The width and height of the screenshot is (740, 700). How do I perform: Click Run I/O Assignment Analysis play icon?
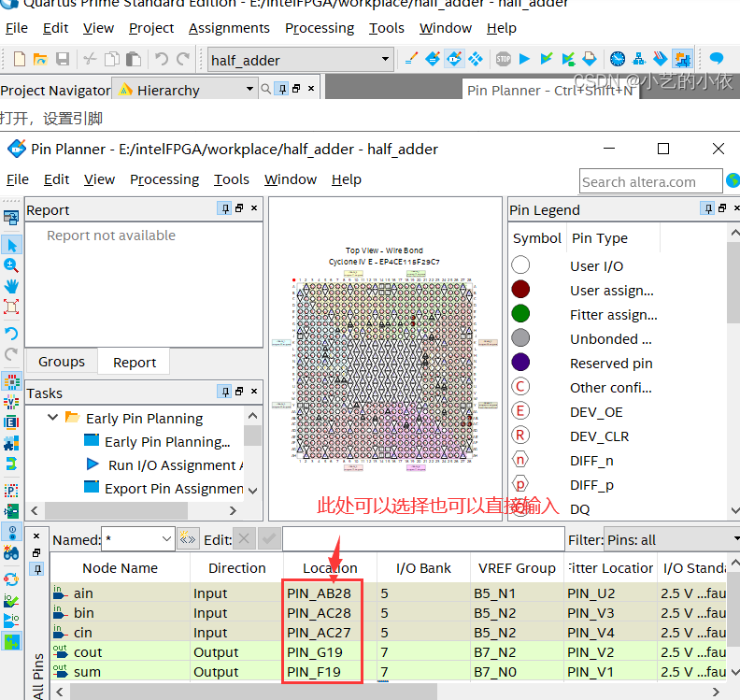pyautogui.click(x=92, y=464)
